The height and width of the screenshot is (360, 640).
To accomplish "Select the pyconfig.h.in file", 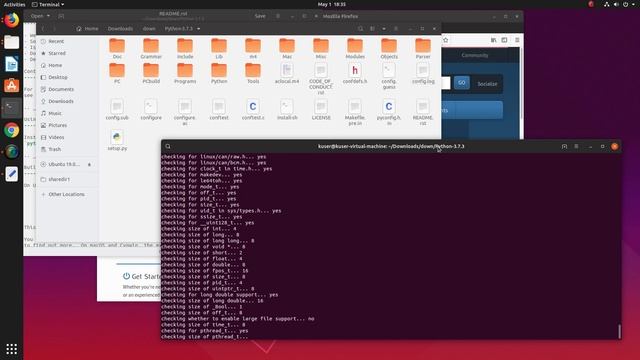I will tap(389, 112).
